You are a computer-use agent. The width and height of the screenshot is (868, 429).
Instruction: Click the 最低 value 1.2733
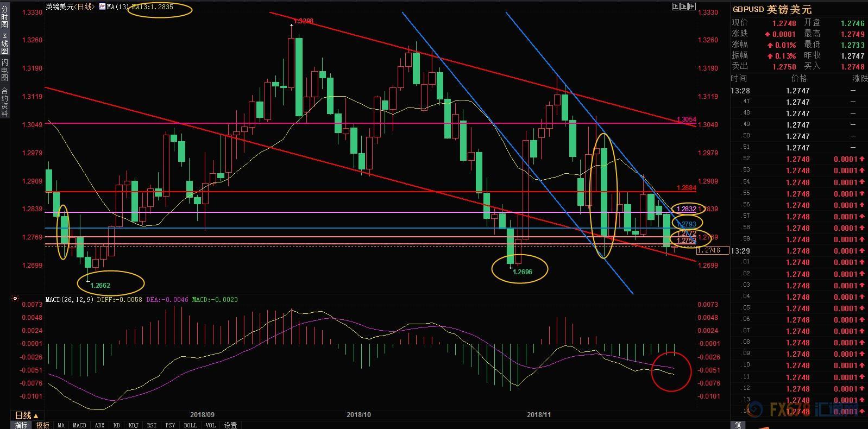point(852,45)
